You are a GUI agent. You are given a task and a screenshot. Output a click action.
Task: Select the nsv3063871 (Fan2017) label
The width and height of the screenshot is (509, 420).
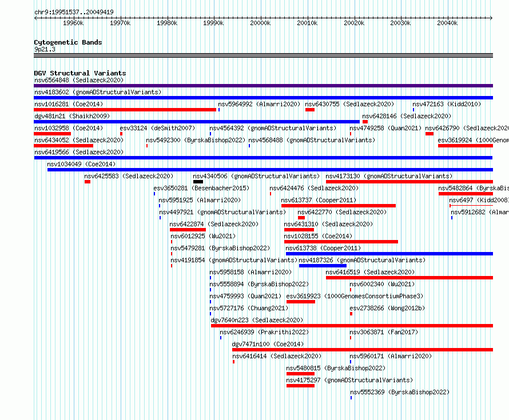click(384, 332)
